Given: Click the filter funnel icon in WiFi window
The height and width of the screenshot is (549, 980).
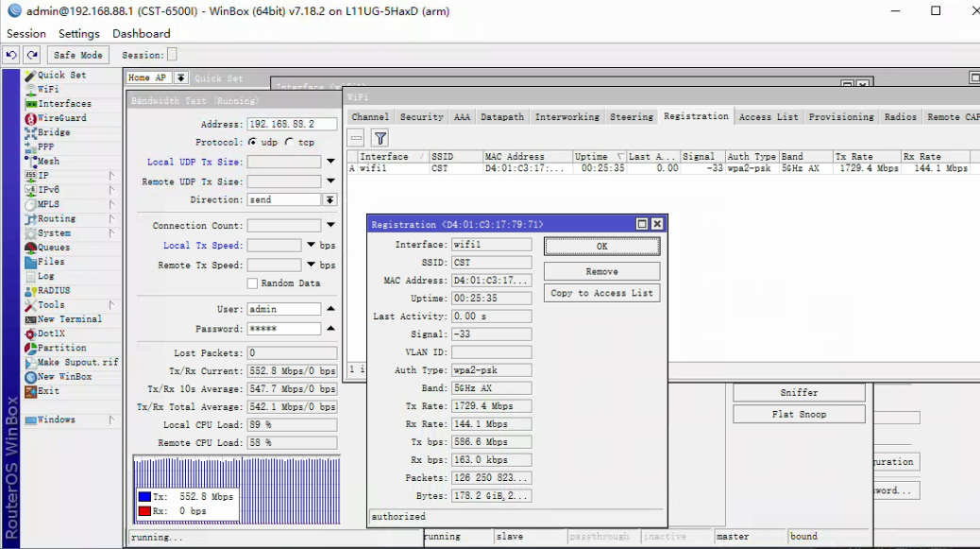Looking at the screenshot, I should pos(380,138).
